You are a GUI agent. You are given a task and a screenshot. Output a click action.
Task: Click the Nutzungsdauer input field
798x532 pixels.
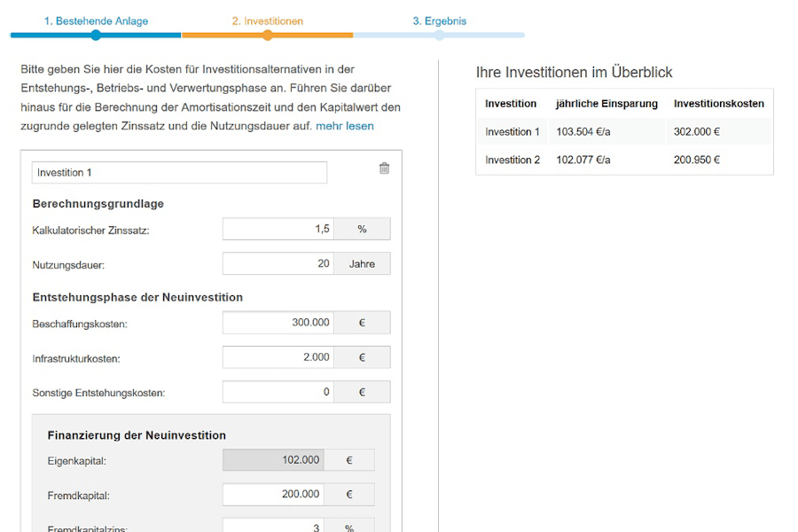pyautogui.click(x=278, y=264)
